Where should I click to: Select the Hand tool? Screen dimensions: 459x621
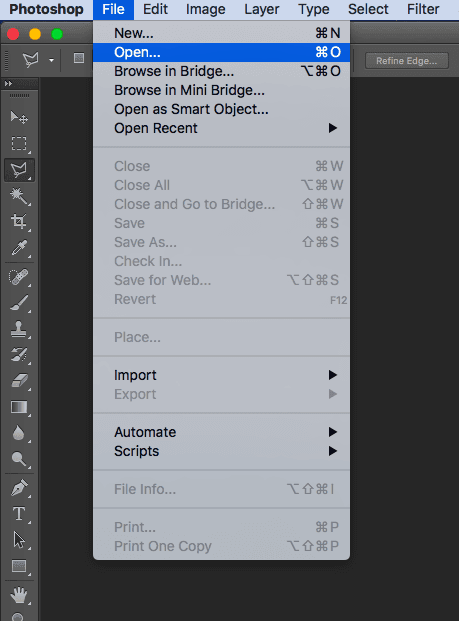point(19,595)
